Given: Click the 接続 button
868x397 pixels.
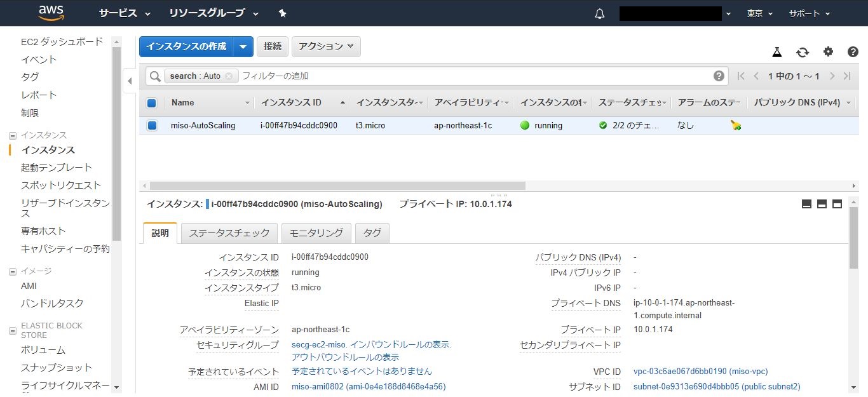Looking at the screenshot, I should 273,46.
